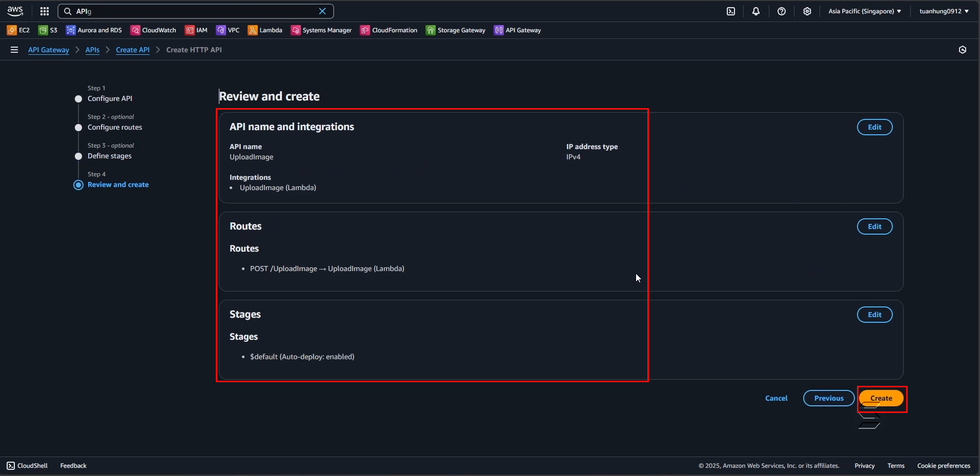980x476 pixels.
Task: Open S3 shortcut in favorites bar
Action: [48, 30]
